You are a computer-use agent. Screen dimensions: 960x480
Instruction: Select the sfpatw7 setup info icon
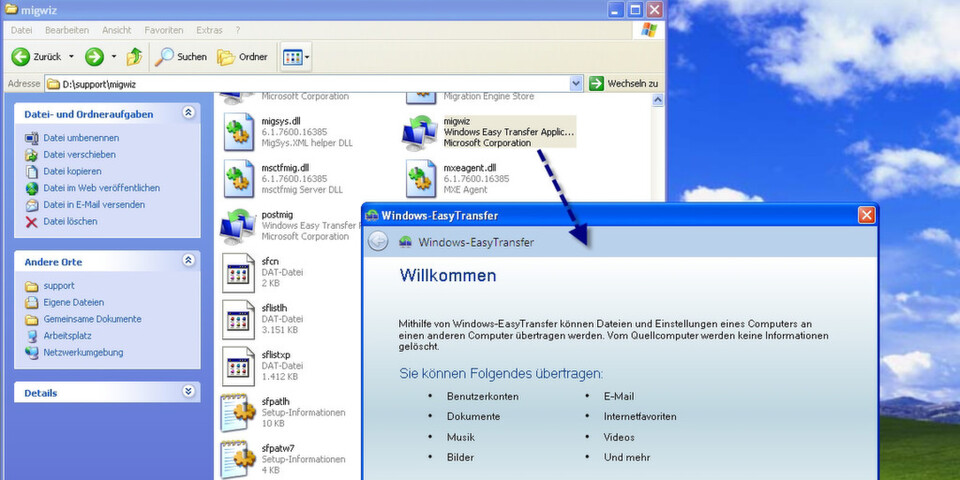click(x=238, y=459)
